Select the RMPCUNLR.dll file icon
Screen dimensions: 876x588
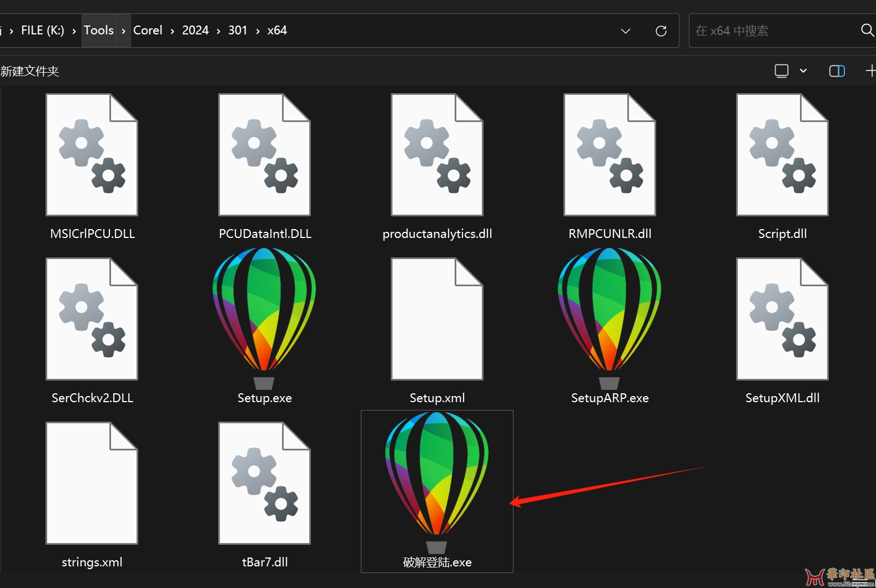[610, 155]
